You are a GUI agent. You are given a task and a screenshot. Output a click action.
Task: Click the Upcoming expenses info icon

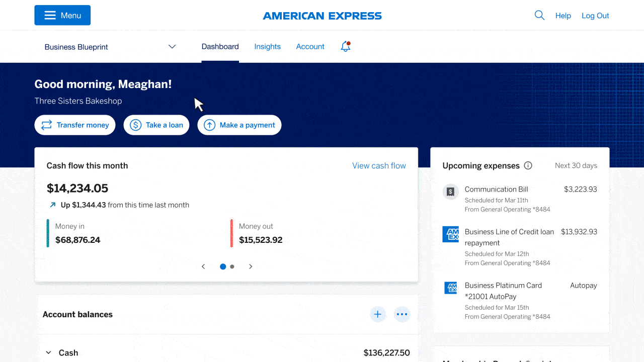pos(528,165)
